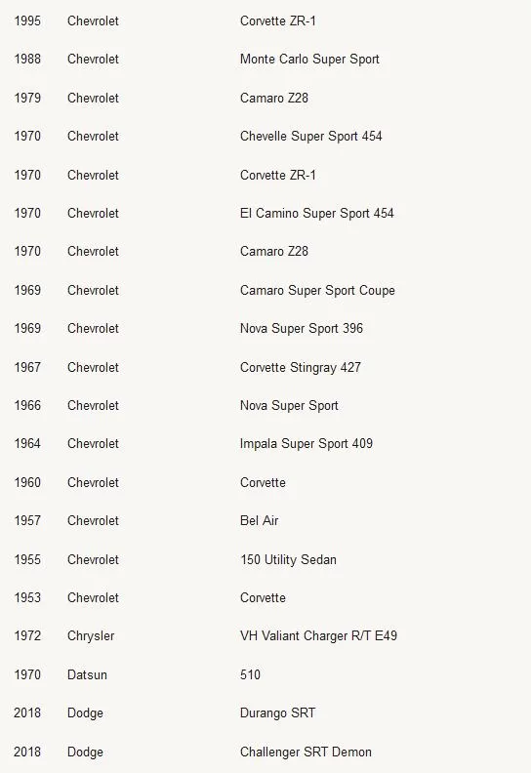Click Corvette Stingray 427 model
Image resolution: width=532 pixels, height=773 pixels.
coord(301,367)
